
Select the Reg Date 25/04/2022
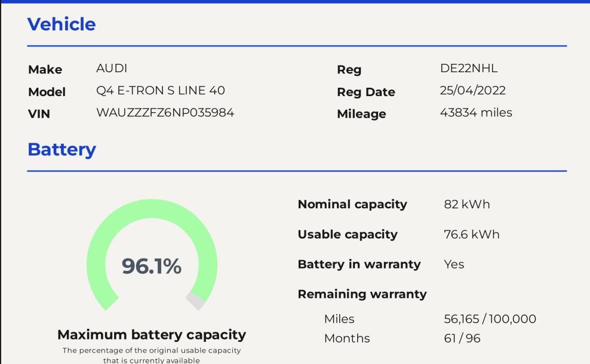coord(472,91)
